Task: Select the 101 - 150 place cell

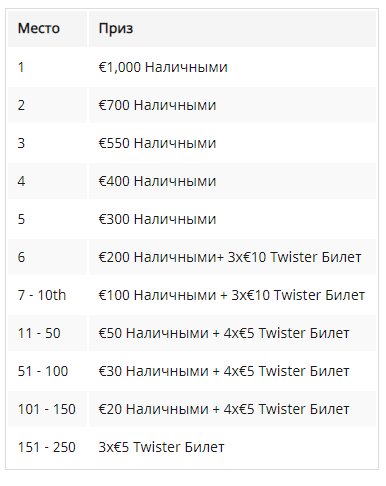Action: click(x=47, y=409)
